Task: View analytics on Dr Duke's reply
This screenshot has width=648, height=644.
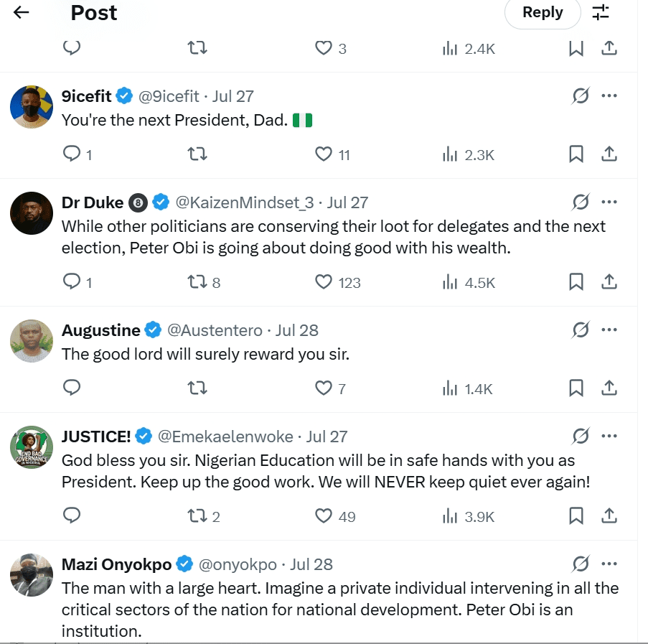Action: click(451, 282)
